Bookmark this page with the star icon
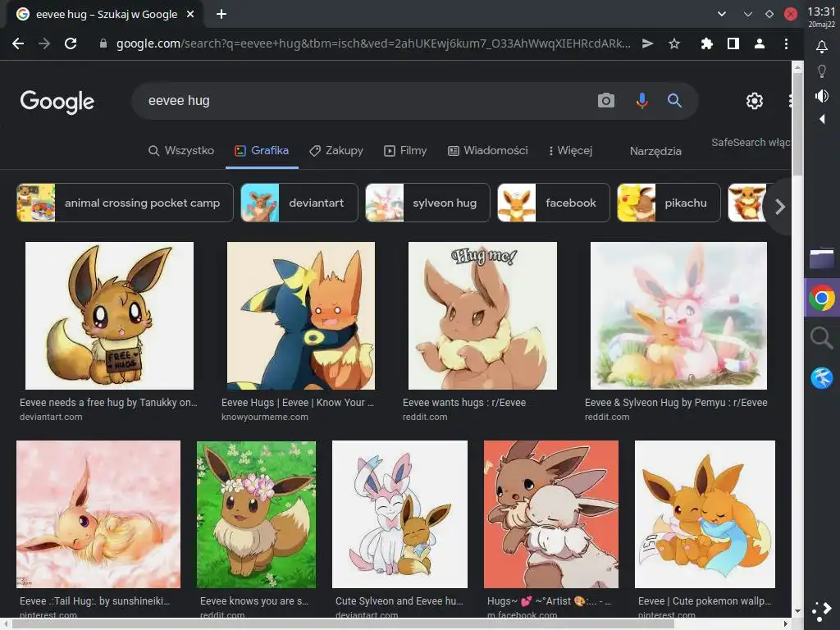840x630 pixels. point(674,43)
